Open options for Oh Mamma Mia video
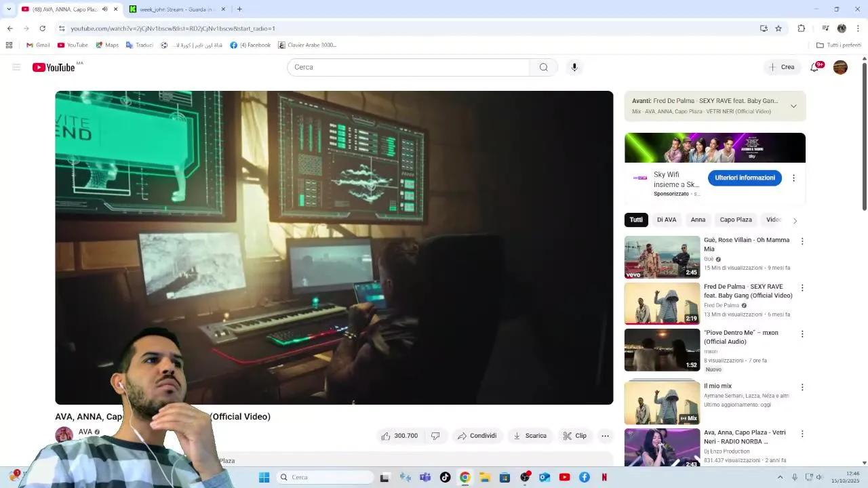Image resolution: width=868 pixels, height=488 pixels. (x=802, y=241)
